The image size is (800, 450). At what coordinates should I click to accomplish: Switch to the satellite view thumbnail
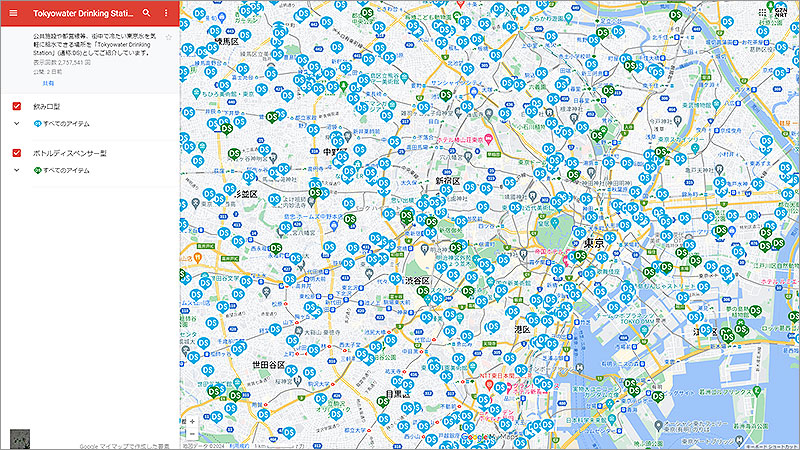point(19,438)
